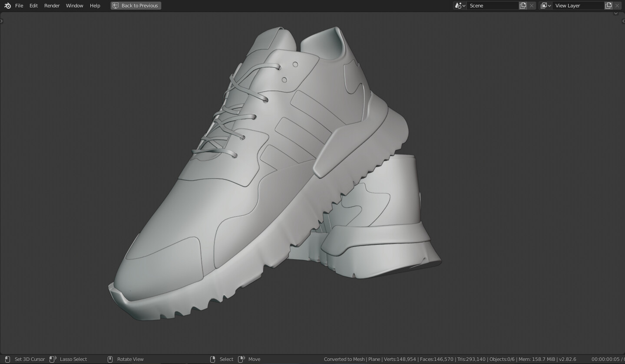Open the Render menu
Viewport: 625px width, 364px height.
click(52, 6)
